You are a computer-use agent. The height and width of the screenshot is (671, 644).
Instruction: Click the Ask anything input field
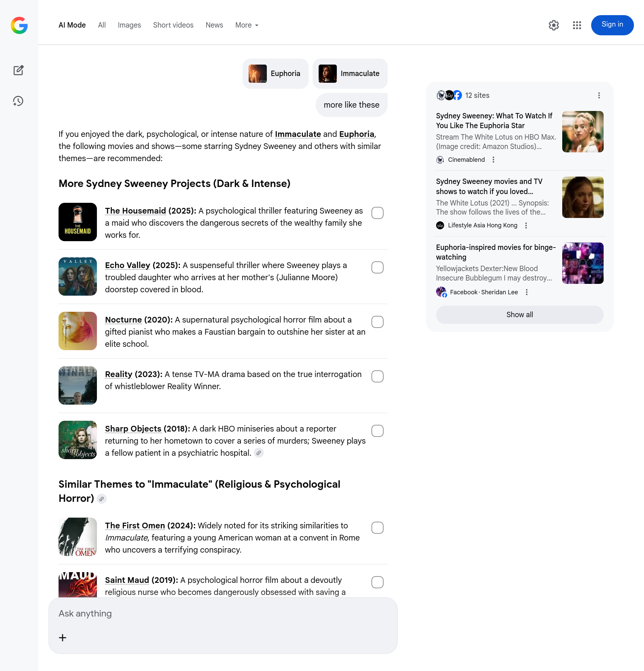point(223,613)
